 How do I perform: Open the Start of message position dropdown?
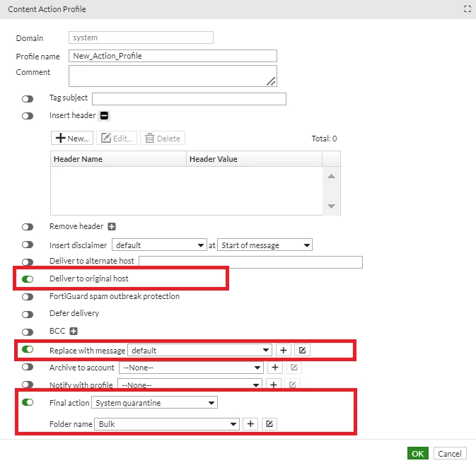pyautogui.click(x=265, y=245)
